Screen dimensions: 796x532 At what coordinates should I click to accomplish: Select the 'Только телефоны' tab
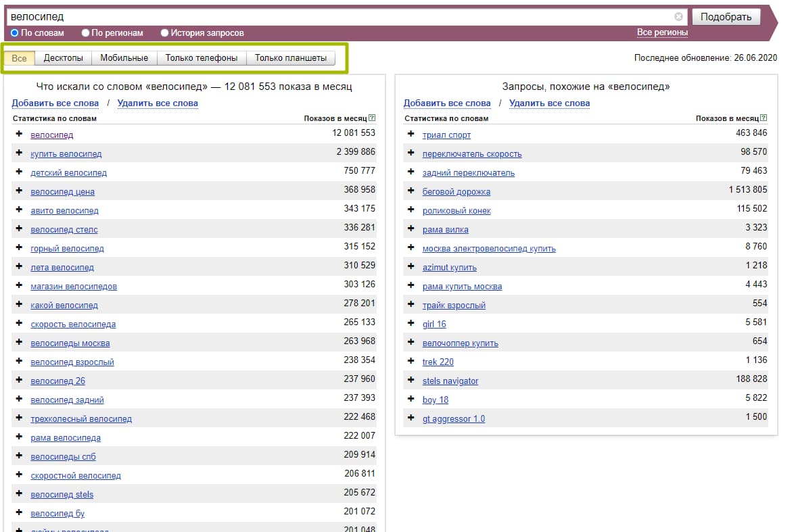click(x=202, y=58)
